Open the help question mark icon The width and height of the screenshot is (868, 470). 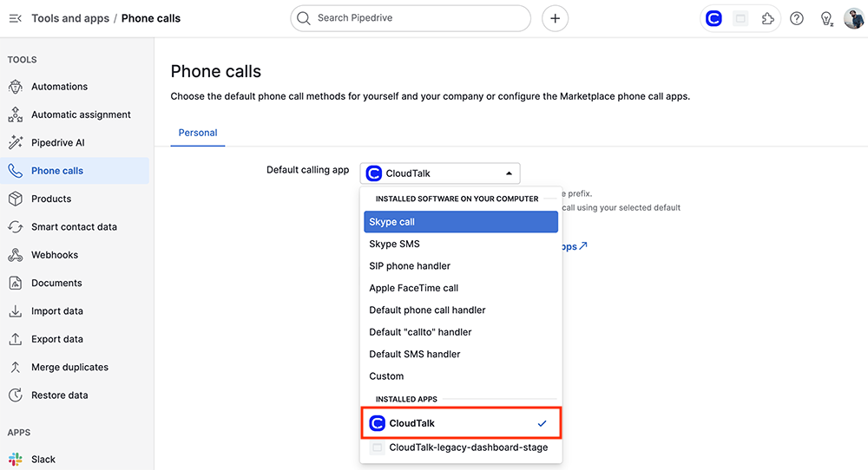[x=797, y=18]
